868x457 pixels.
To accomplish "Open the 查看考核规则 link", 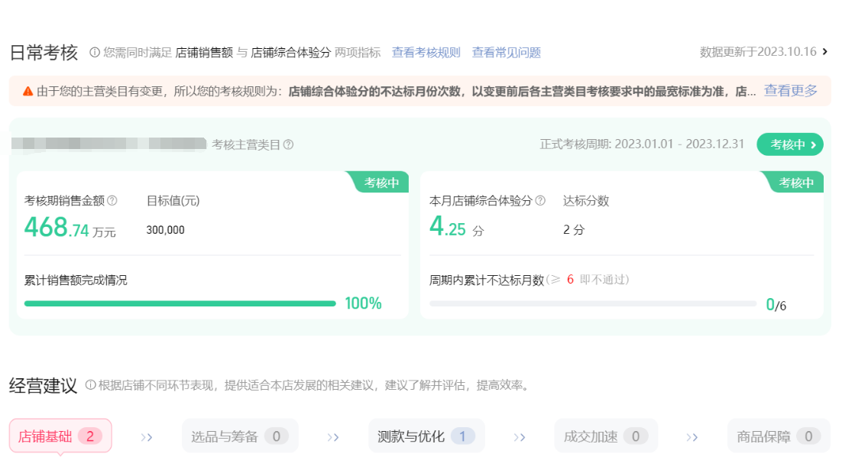I will [426, 53].
